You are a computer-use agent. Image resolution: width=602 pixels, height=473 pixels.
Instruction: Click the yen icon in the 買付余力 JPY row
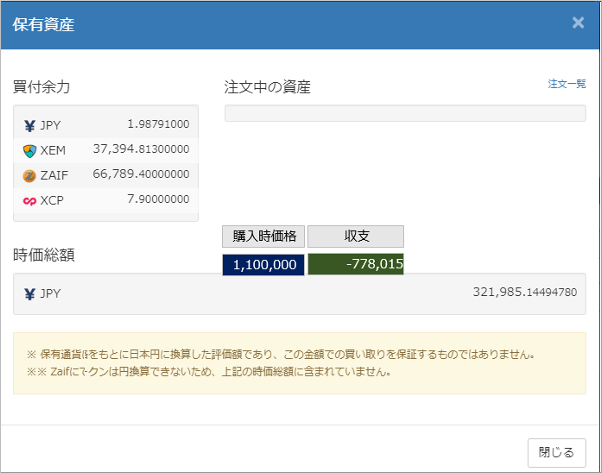tap(30, 126)
